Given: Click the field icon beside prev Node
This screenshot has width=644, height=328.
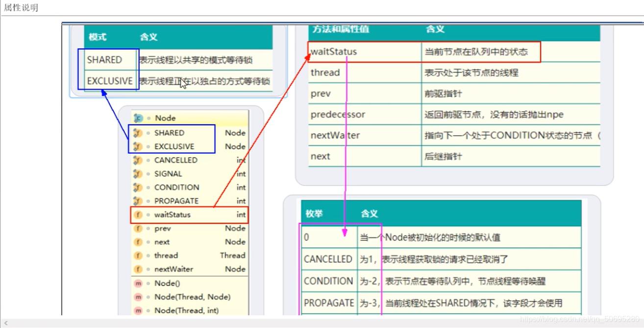Looking at the screenshot, I should [x=138, y=228].
